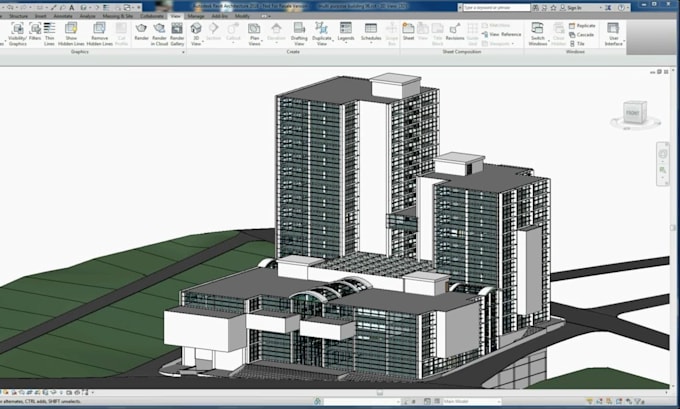Toggle the Tile windows option
Image resolution: width=680 pixels, height=409 pixels.
(577, 44)
